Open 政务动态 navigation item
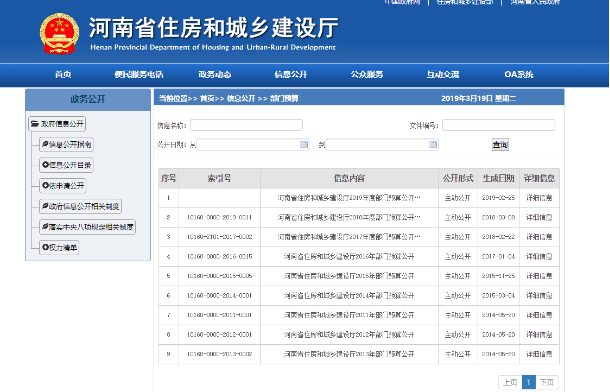 coord(215,74)
